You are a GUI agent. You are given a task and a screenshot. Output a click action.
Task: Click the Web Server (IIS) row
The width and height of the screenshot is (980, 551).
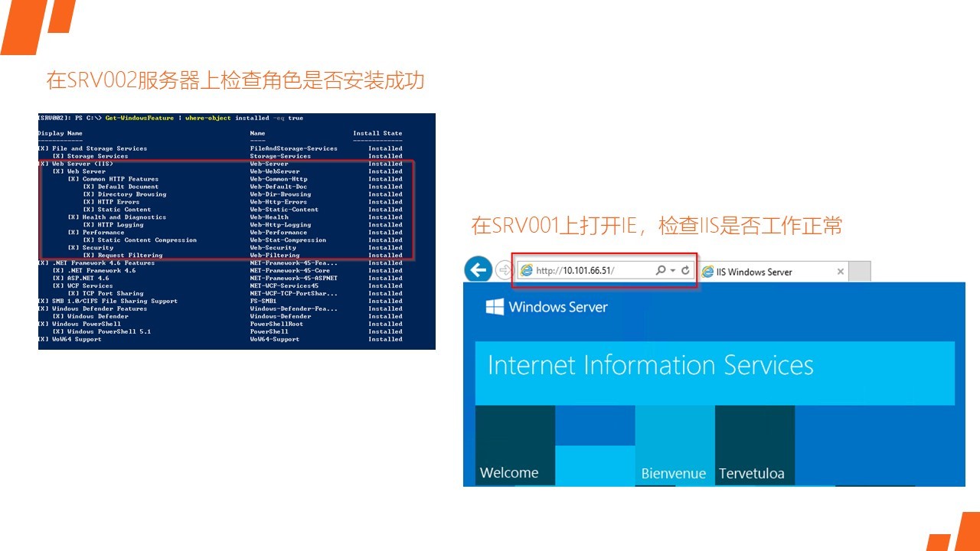tap(220, 164)
